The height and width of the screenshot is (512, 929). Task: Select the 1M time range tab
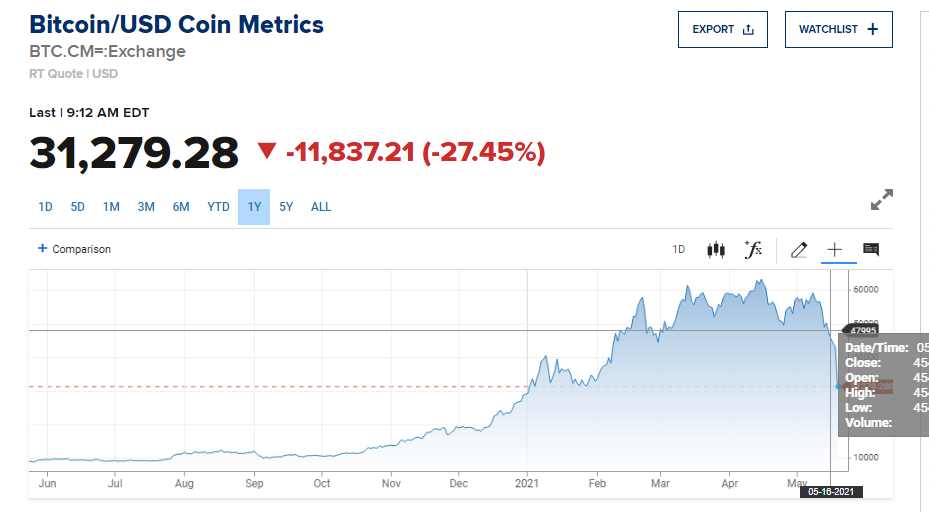[x=111, y=207]
